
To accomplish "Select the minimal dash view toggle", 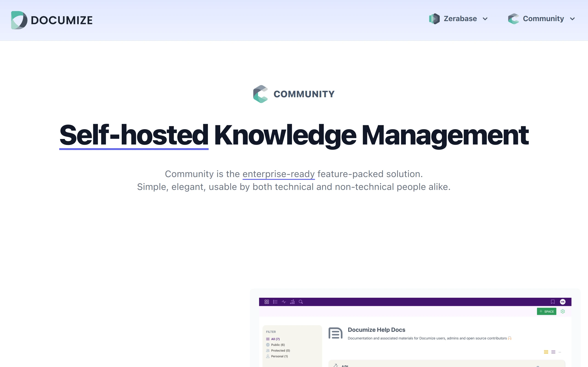I will tap(560, 352).
